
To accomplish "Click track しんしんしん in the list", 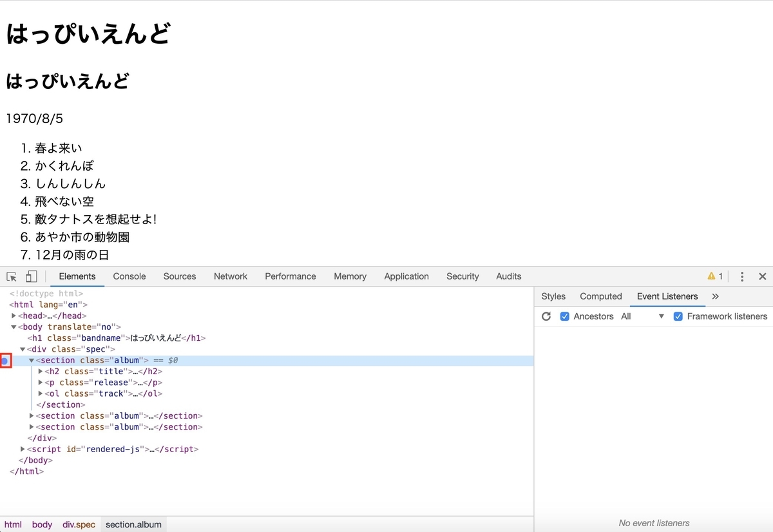I will coord(70,184).
